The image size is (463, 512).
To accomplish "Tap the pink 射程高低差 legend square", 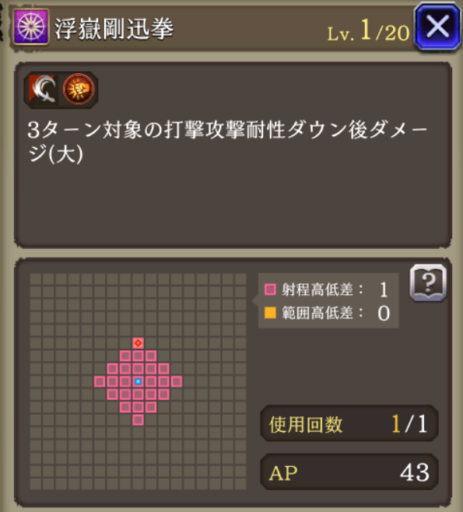I will coord(270,289).
